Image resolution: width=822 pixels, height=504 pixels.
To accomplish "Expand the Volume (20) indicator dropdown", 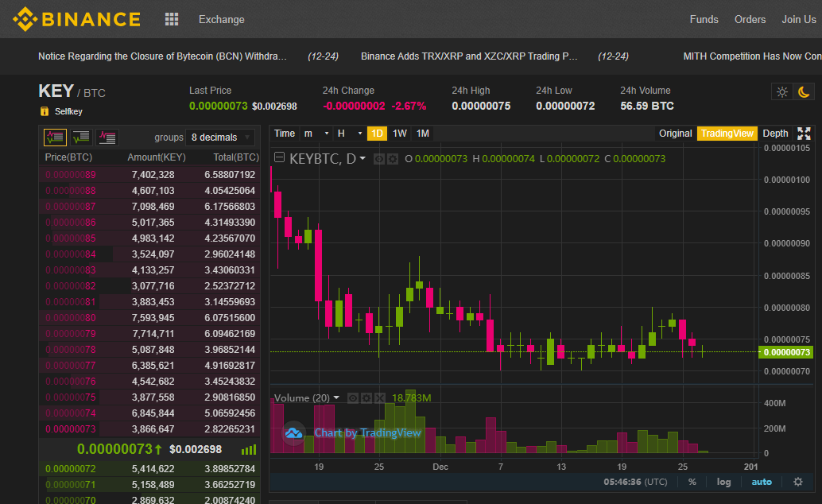I will point(336,398).
